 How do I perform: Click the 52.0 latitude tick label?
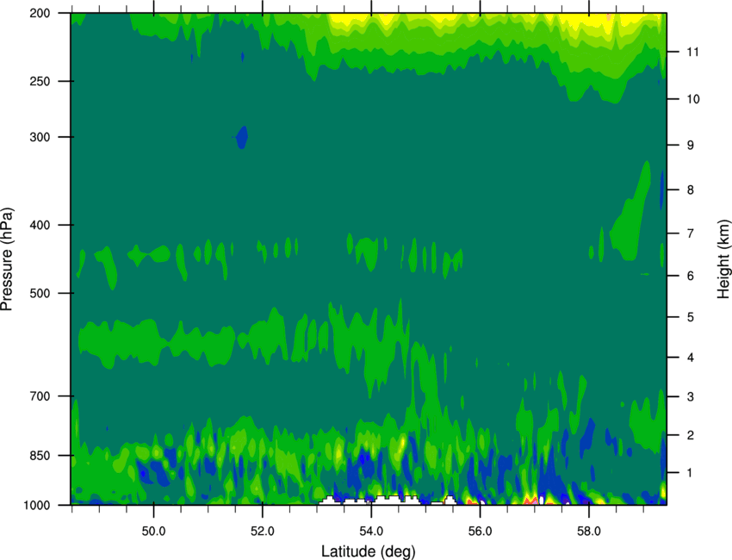tap(263, 532)
